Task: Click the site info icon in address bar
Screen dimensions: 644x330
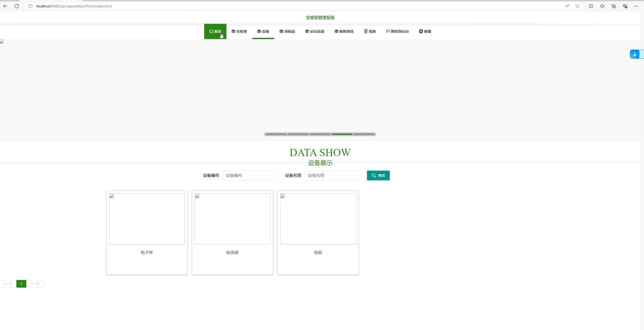Action: (x=30, y=6)
